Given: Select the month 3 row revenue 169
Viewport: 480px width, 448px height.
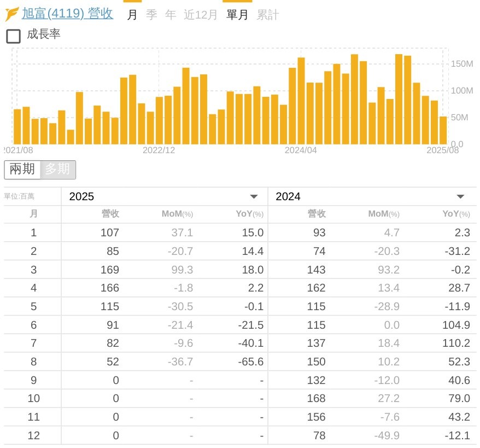Looking at the screenshot, I should point(110,270).
